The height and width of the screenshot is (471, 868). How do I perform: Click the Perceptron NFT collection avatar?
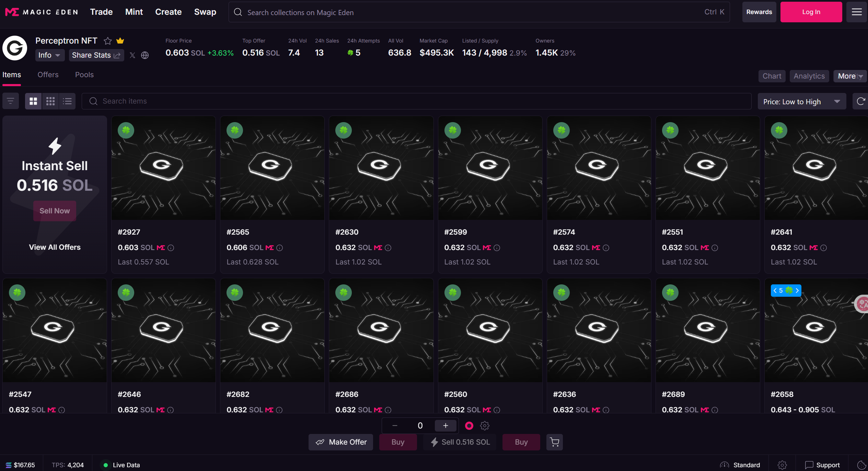(x=15, y=48)
